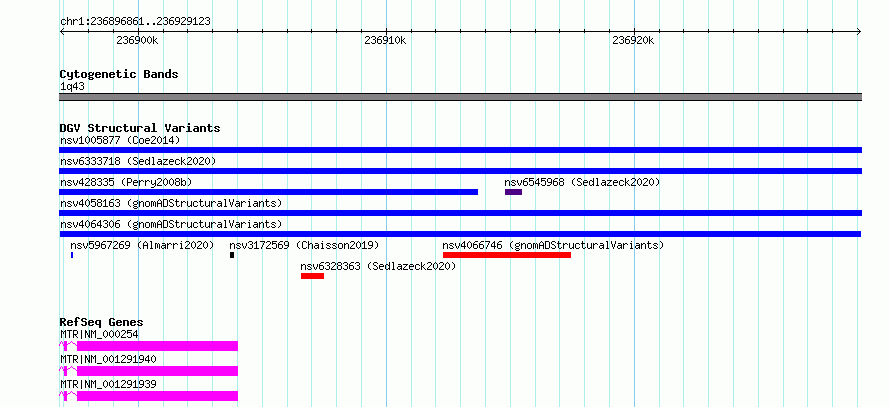Select the magenta MTR NM_001291940 gene bar
890x407 pixels.
[149, 371]
